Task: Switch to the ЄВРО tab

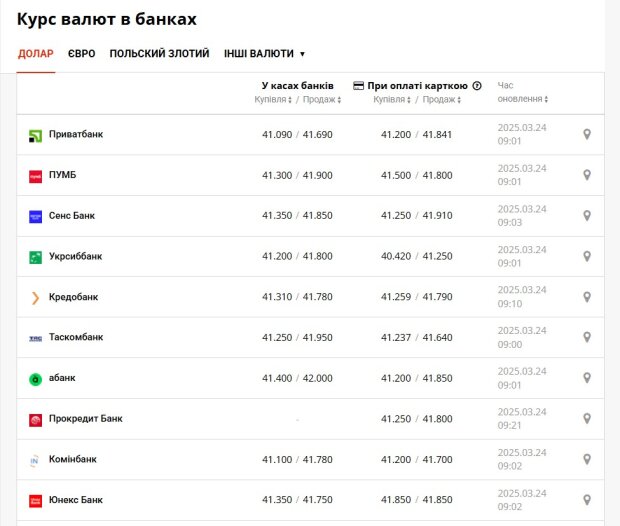Action: pos(81,53)
